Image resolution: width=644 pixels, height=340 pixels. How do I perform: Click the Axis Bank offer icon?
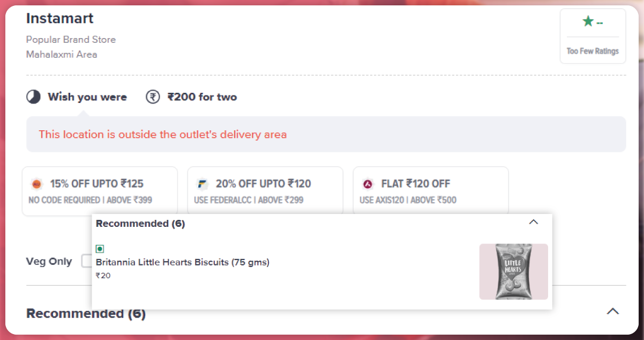tap(368, 184)
